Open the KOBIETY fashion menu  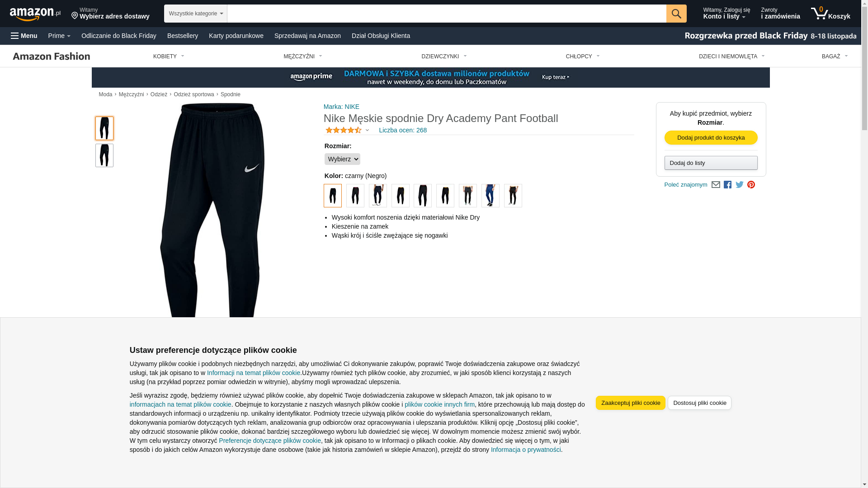[169, 56]
